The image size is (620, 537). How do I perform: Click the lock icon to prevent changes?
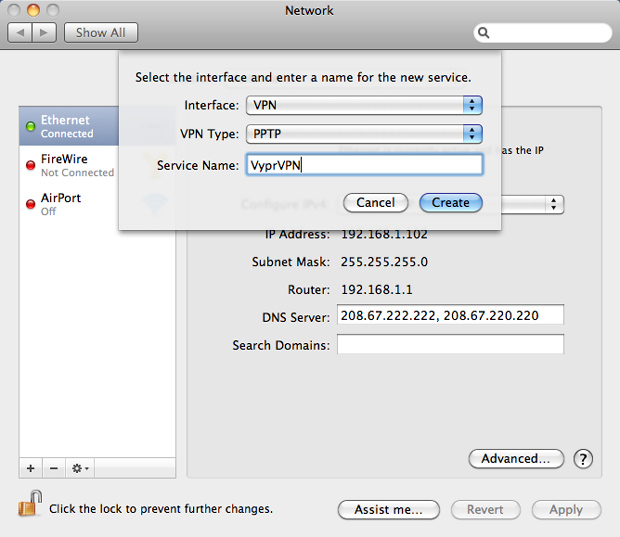(x=30, y=503)
